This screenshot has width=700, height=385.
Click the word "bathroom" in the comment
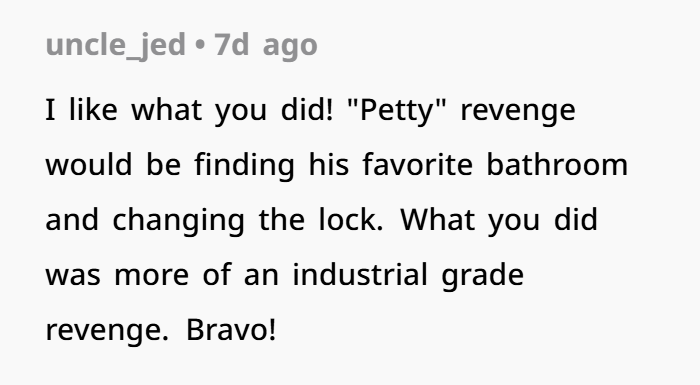tap(557, 164)
